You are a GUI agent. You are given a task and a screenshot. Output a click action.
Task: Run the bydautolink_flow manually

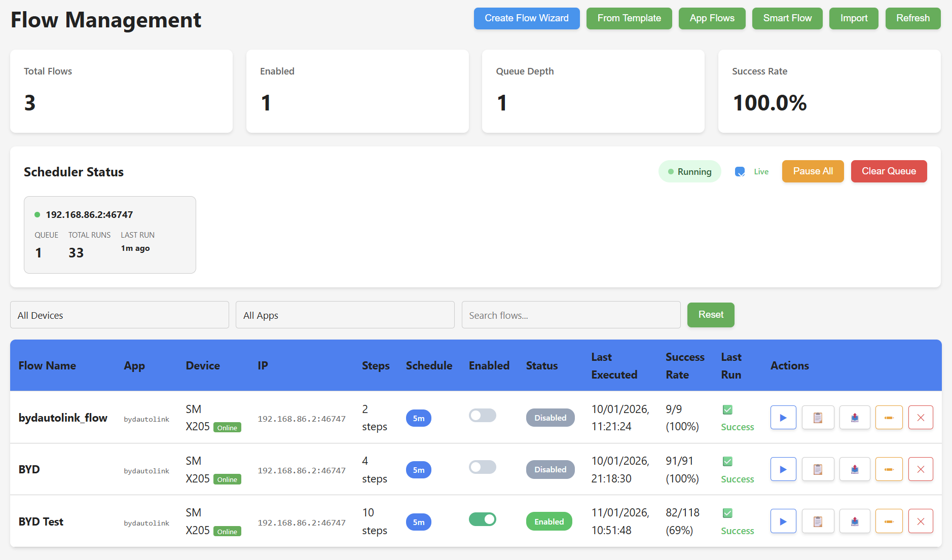click(x=783, y=417)
